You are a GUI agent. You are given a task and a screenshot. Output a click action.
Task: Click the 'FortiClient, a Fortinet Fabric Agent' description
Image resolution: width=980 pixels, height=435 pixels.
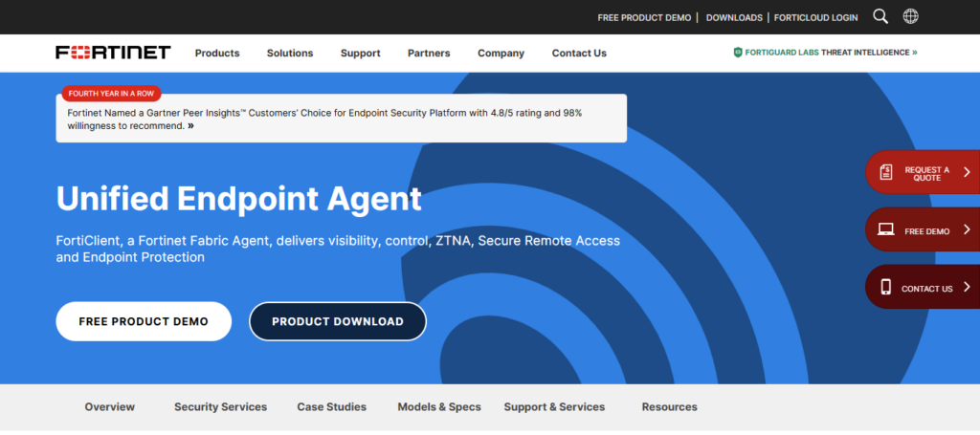coord(338,249)
